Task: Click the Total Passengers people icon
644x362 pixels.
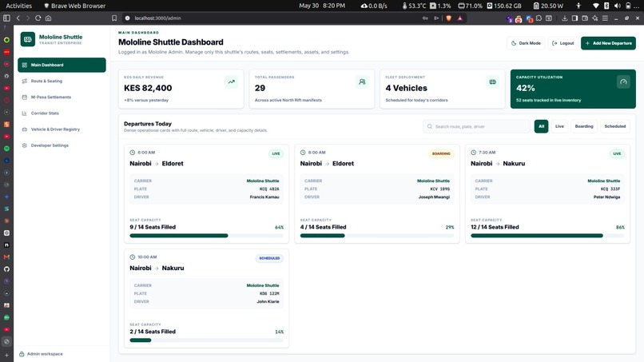Action: [362, 82]
